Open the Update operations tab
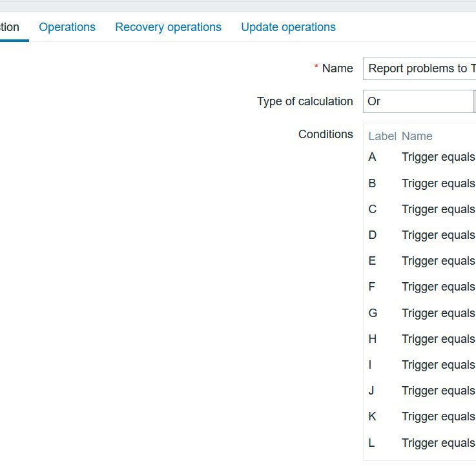Image resolution: width=476 pixels, height=472 pixels. click(x=288, y=27)
